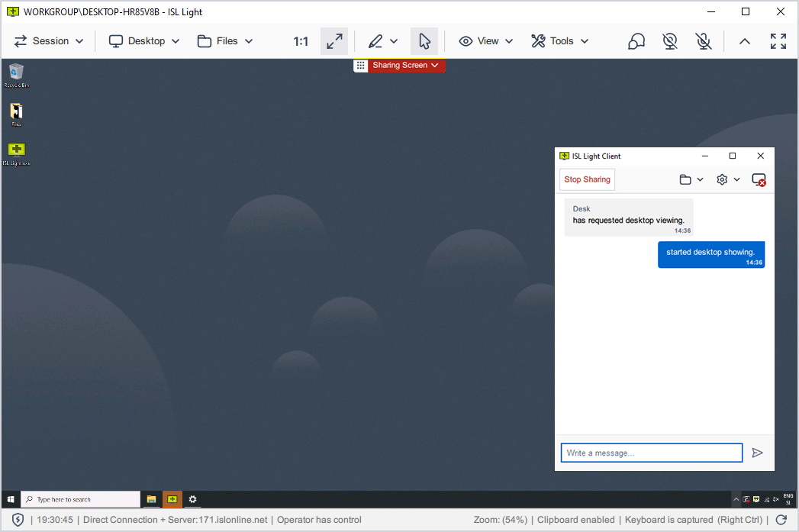Screen dimensions: 799x532
Task: Toggle the webcam video icon
Action: [670, 41]
